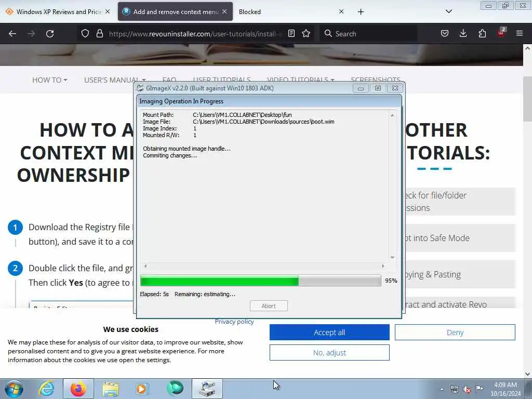Screen dimensions: 532x399
Task: Open a new browser tab
Action: pos(361,12)
